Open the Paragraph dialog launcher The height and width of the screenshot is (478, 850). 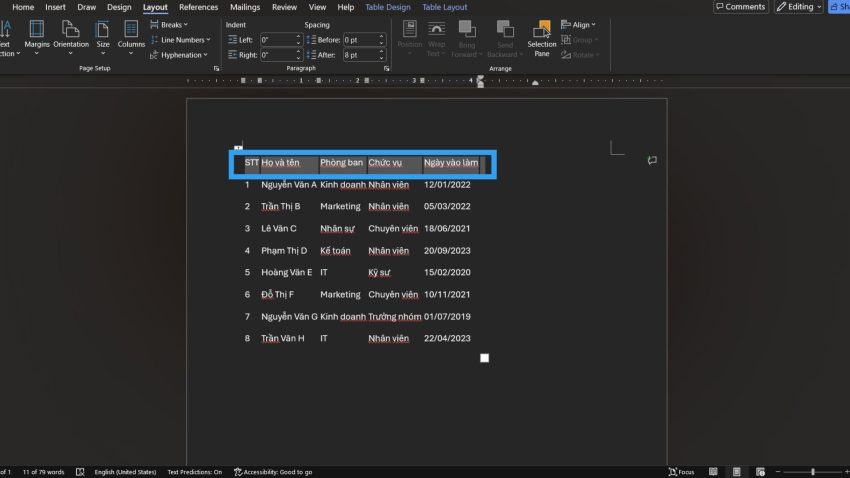pos(387,69)
